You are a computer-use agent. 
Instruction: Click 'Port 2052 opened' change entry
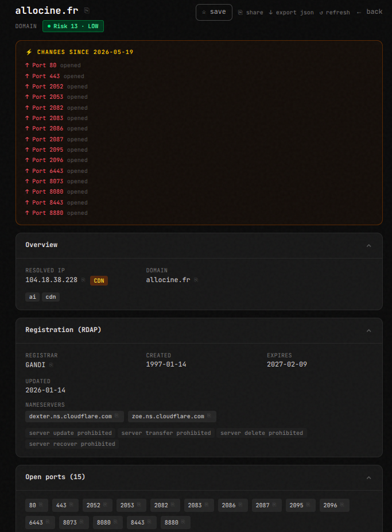tap(56, 87)
